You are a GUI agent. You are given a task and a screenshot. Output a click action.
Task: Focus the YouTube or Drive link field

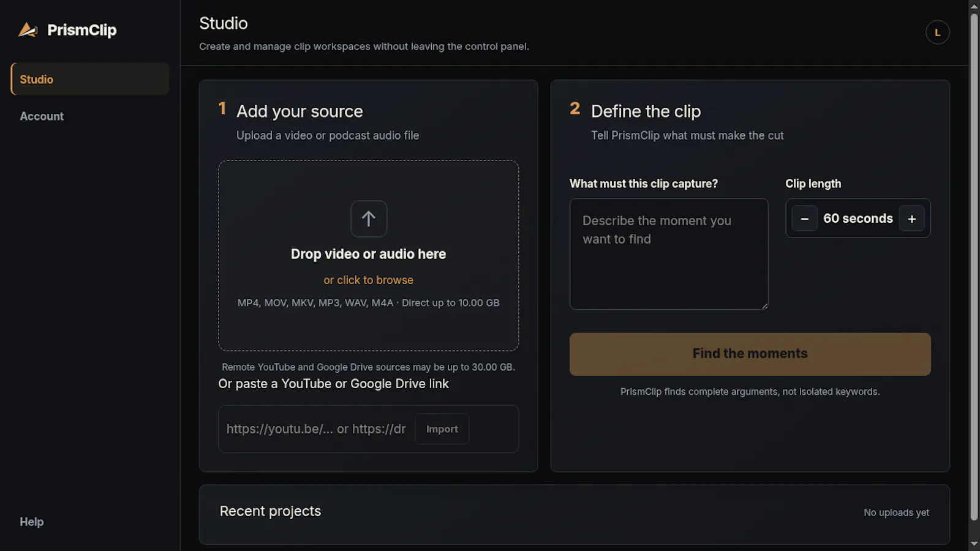tap(316, 429)
